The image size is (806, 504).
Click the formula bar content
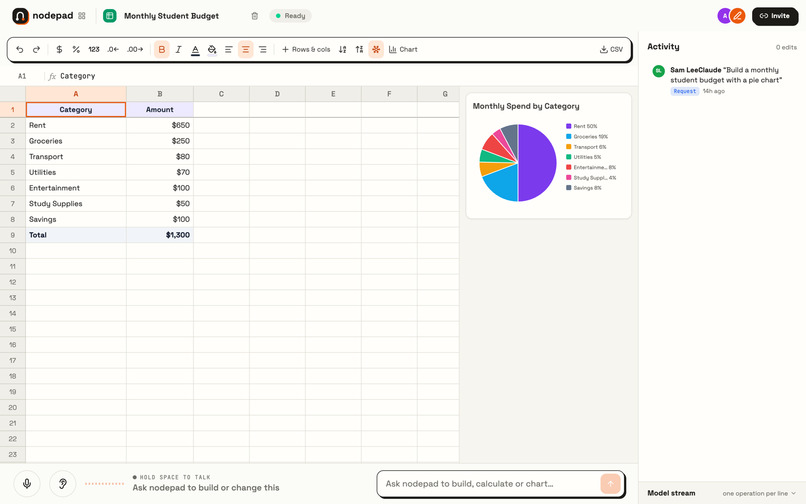click(x=78, y=76)
